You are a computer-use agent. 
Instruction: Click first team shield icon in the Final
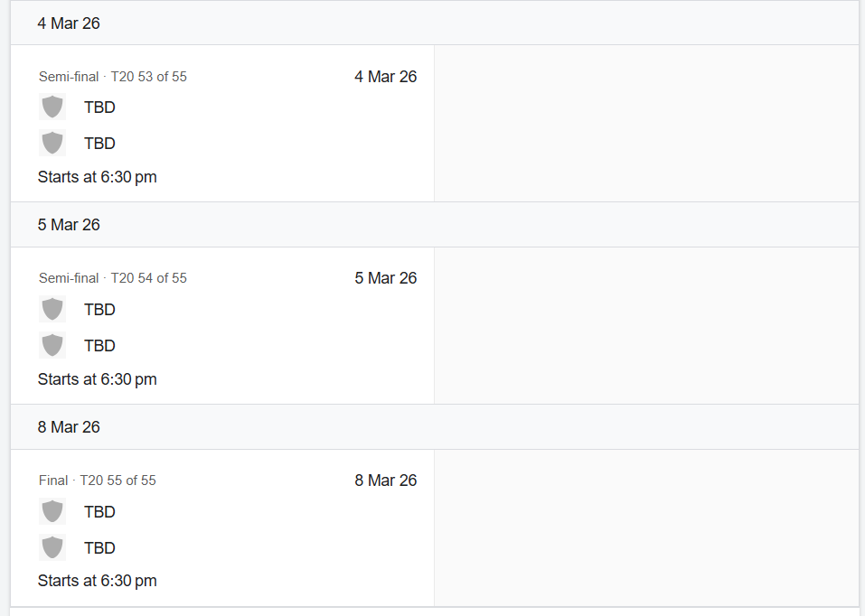coord(52,511)
